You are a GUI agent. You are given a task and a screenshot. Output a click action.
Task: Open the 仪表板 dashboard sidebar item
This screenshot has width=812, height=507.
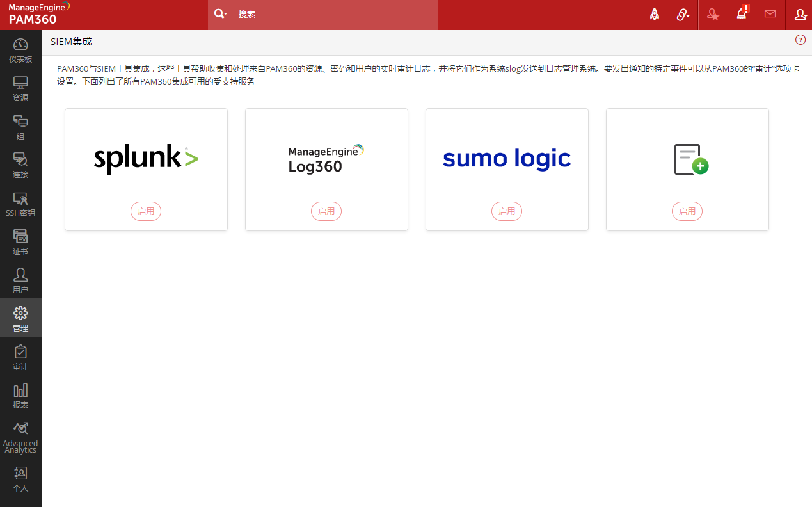pyautogui.click(x=20, y=51)
